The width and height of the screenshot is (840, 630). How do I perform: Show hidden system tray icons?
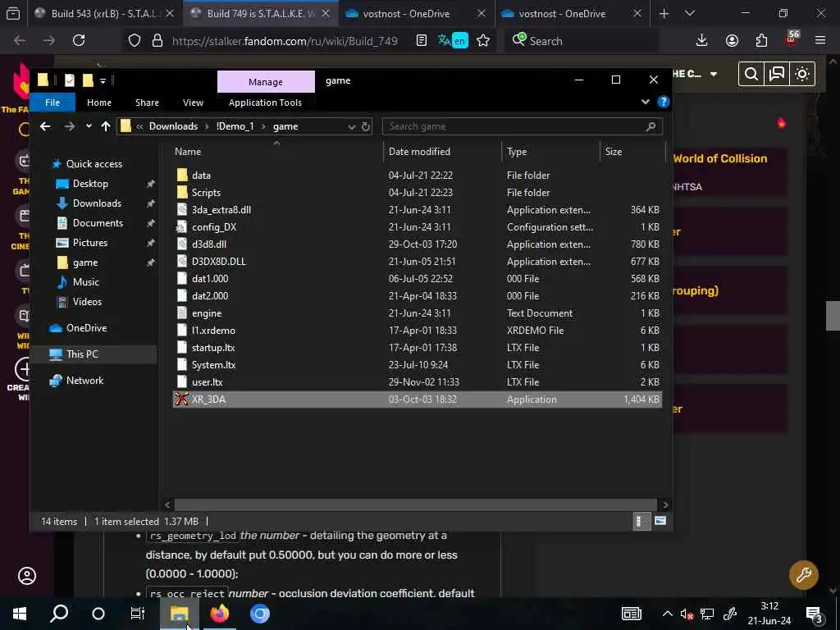667,614
